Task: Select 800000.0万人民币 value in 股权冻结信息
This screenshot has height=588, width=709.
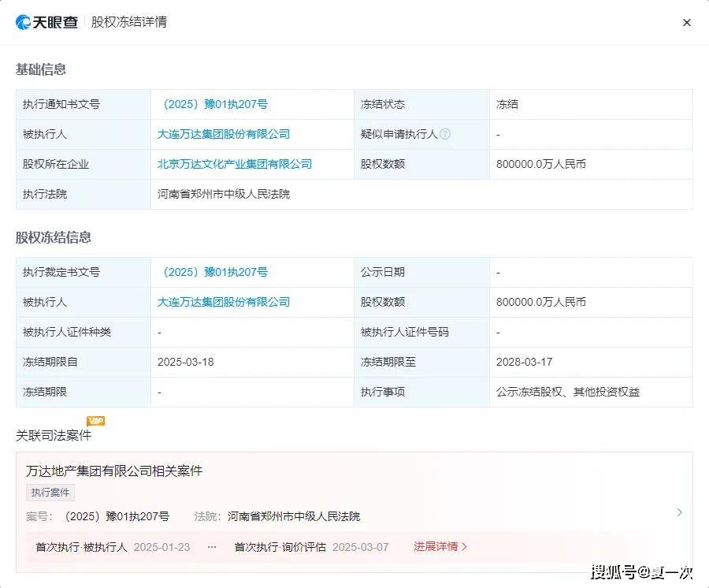Action: point(540,302)
